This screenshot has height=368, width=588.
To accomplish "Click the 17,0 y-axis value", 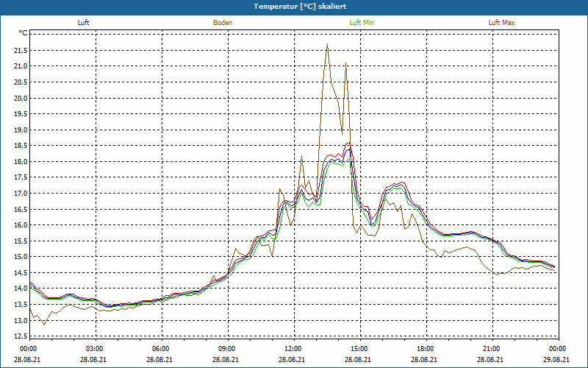I will tap(21, 194).
